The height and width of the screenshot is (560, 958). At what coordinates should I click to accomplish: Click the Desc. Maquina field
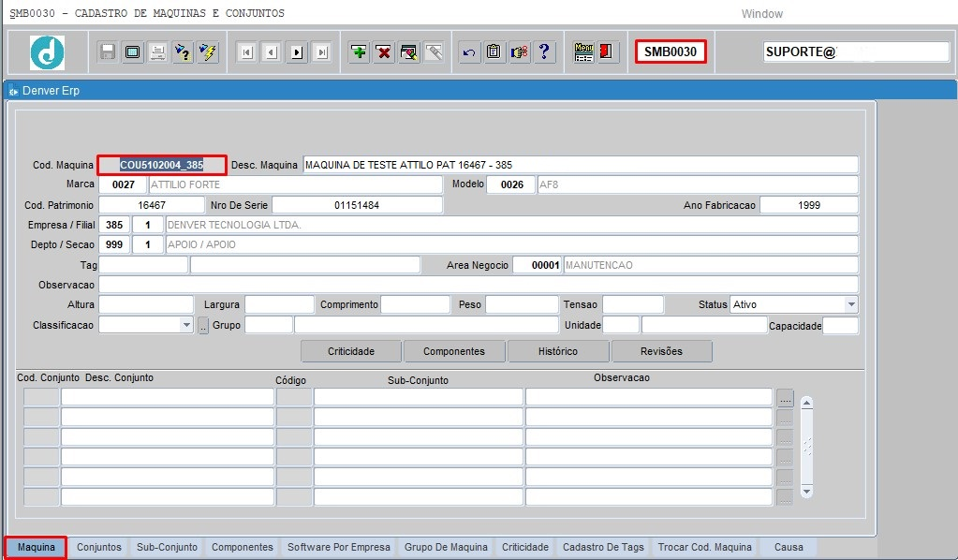[x=581, y=165]
